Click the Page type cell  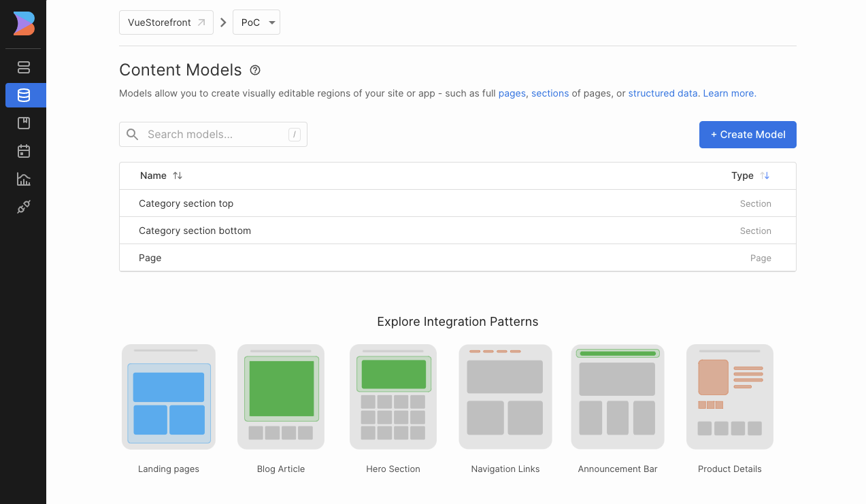click(x=761, y=258)
